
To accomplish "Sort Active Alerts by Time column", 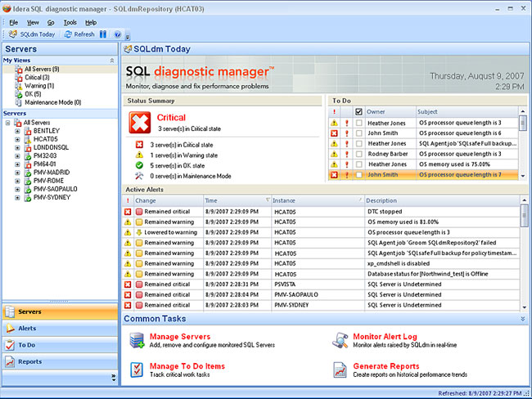I will [237, 200].
